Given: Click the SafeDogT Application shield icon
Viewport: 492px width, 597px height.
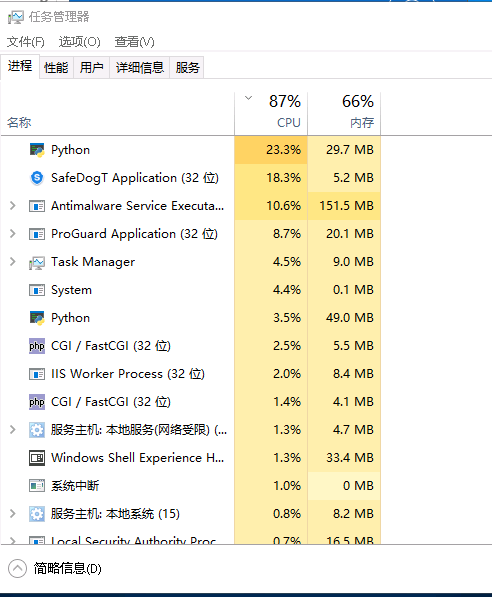Looking at the screenshot, I should (37, 178).
